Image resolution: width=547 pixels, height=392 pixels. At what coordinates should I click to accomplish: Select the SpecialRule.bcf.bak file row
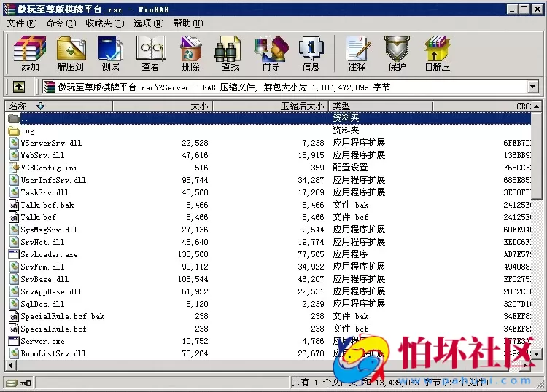click(268, 316)
